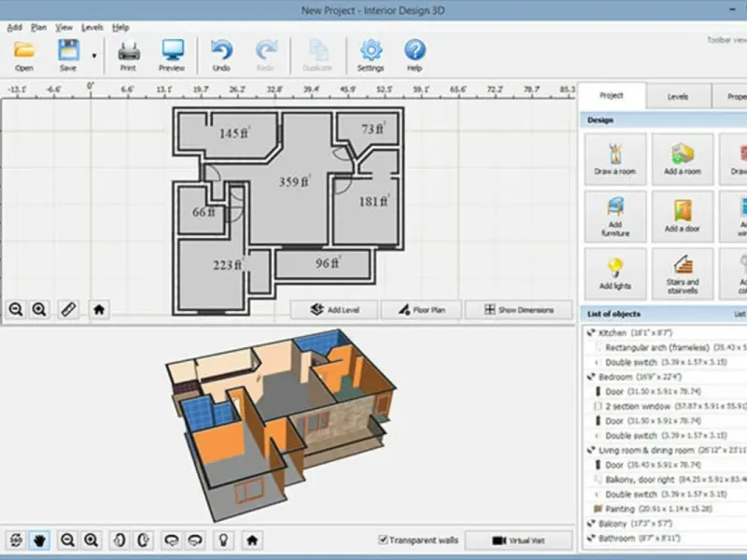The width and height of the screenshot is (747, 560).
Task: Open a project with the Open icon
Action: point(24,55)
